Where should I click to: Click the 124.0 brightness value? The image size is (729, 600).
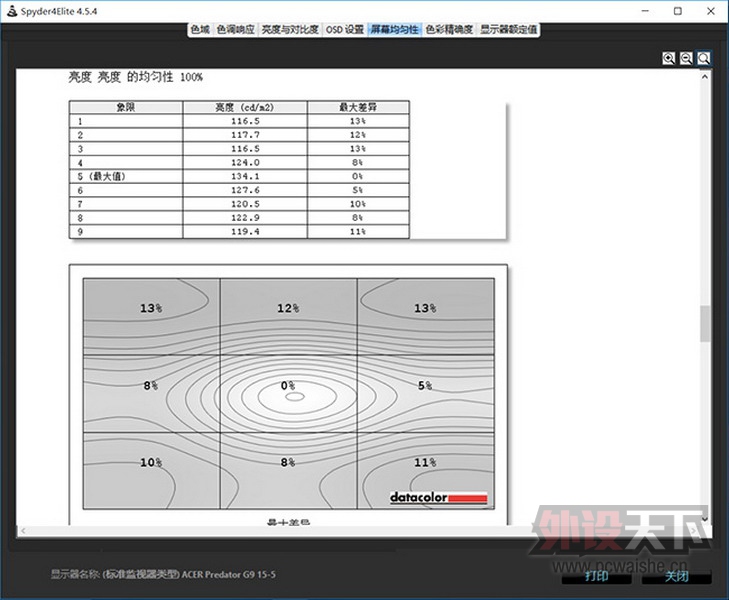coord(245,163)
